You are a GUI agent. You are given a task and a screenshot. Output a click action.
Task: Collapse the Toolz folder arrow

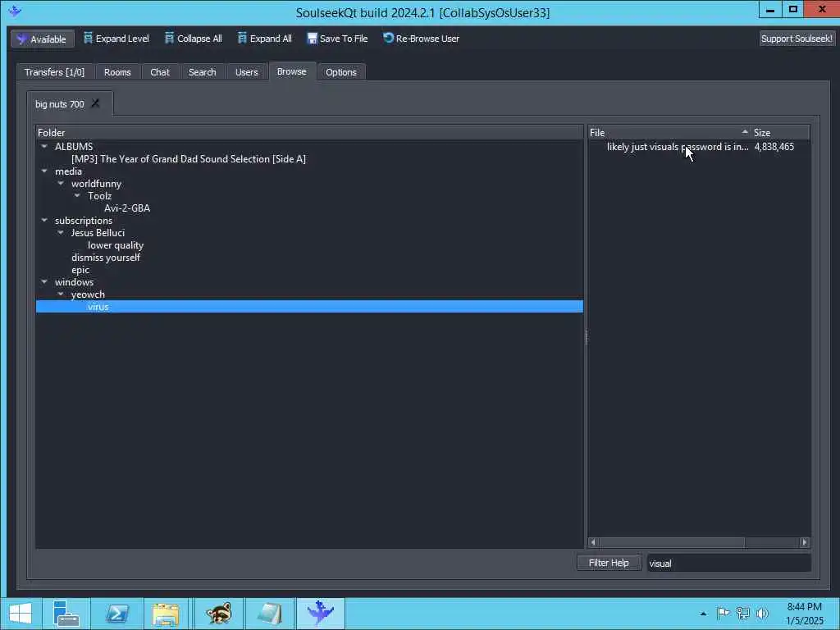78,195
